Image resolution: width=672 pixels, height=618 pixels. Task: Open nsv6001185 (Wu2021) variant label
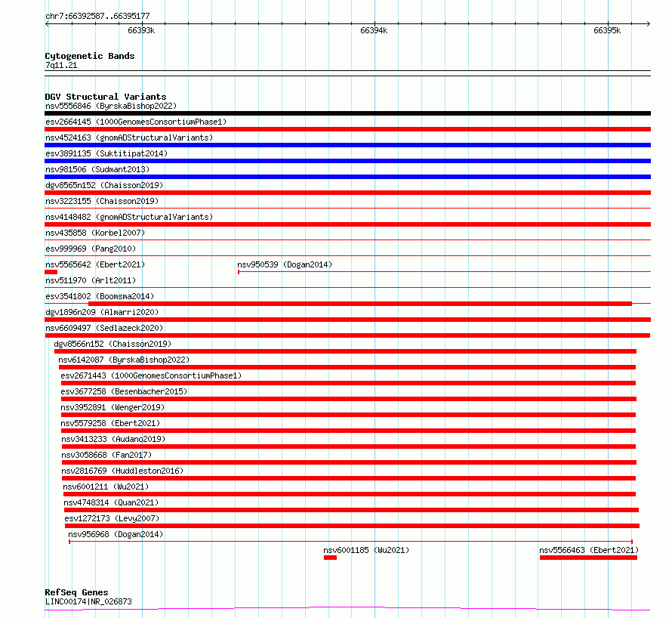click(366, 550)
